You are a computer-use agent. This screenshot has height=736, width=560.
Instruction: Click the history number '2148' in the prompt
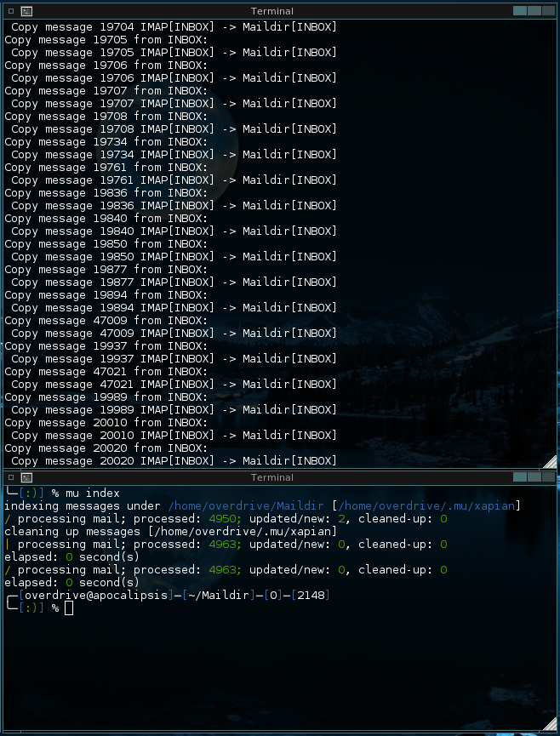311,596
